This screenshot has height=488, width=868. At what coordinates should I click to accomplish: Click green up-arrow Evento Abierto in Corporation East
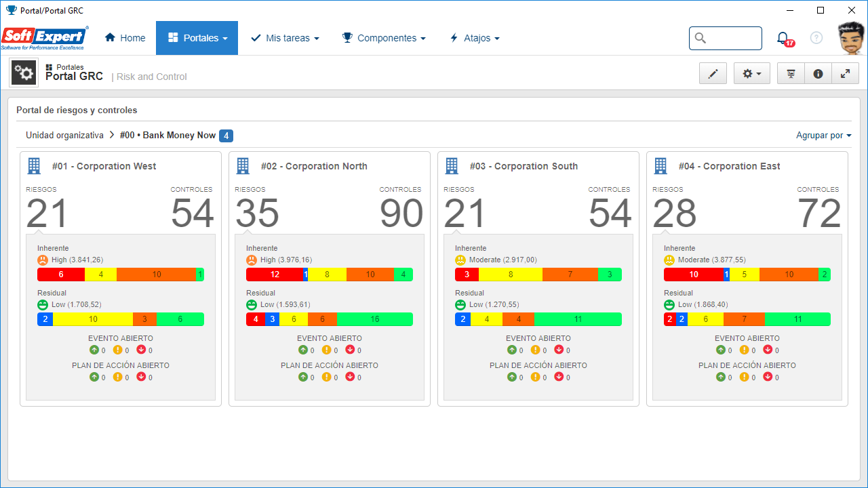[x=721, y=350]
